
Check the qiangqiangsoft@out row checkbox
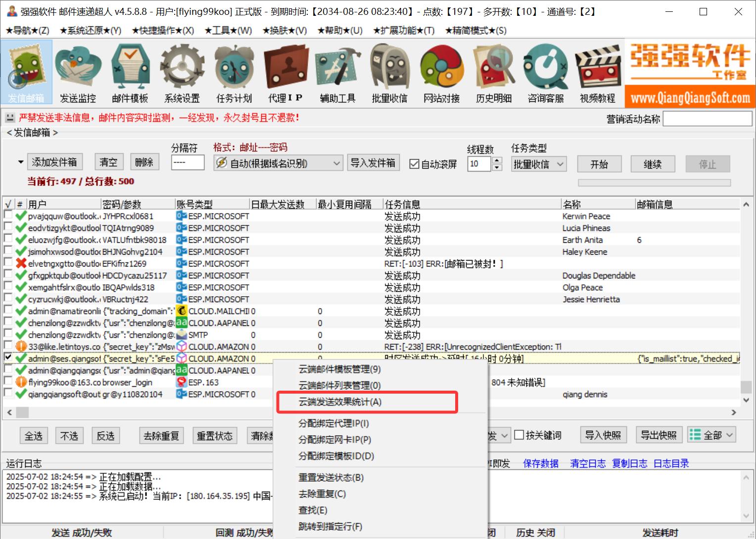tap(8, 393)
